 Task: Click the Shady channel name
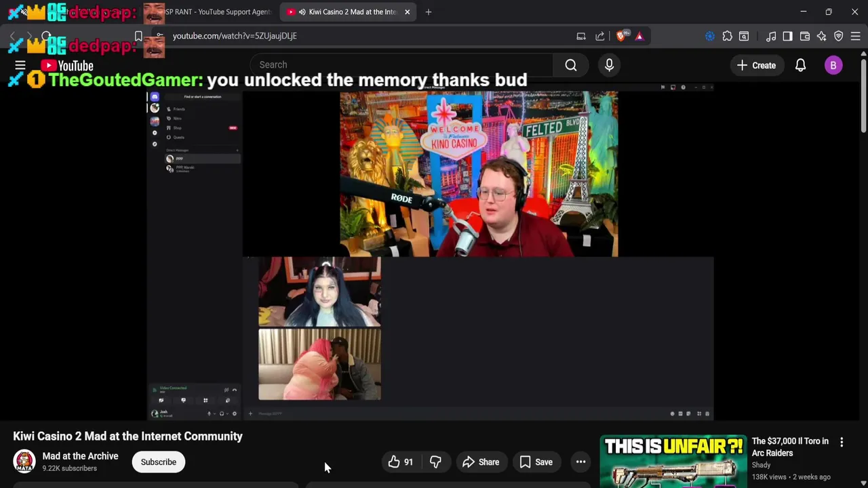(x=761, y=465)
